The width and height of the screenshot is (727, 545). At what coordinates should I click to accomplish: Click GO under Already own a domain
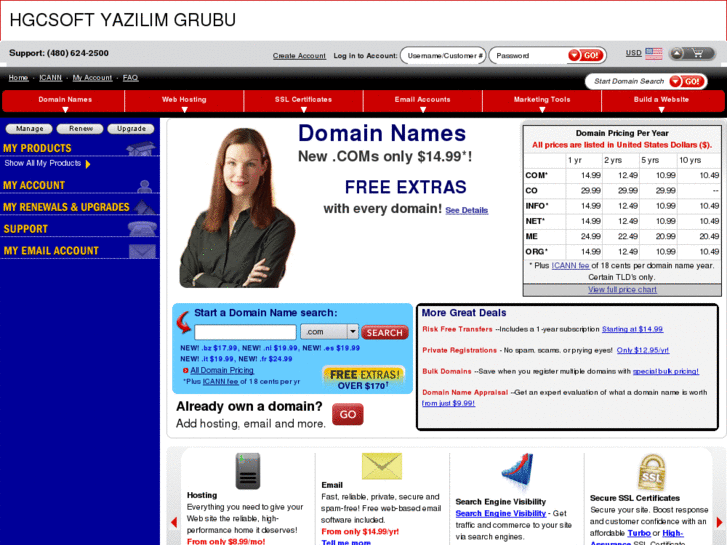coord(348,414)
